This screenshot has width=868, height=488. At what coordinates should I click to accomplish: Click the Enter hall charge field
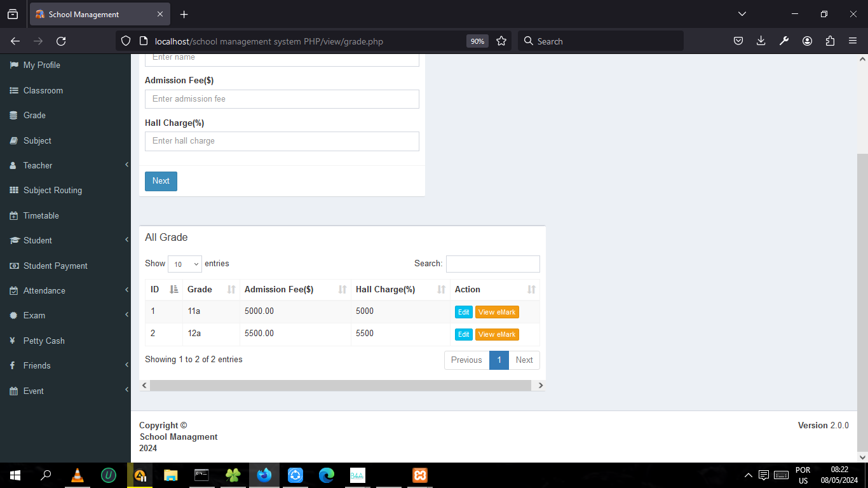tap(282, 141)
